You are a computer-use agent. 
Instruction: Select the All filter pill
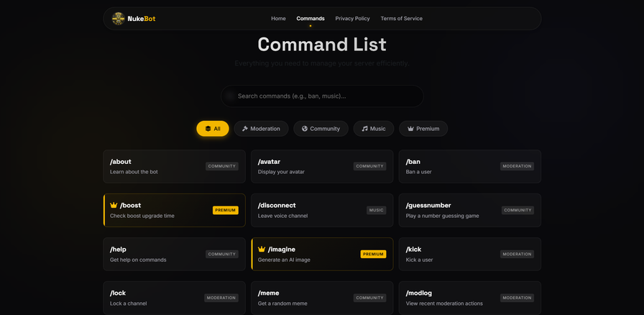213,129
